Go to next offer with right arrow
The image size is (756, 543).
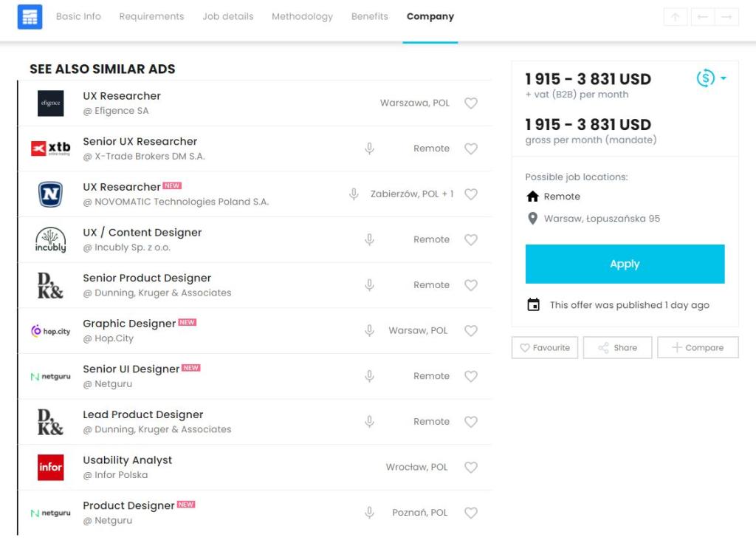click(726, 17)
